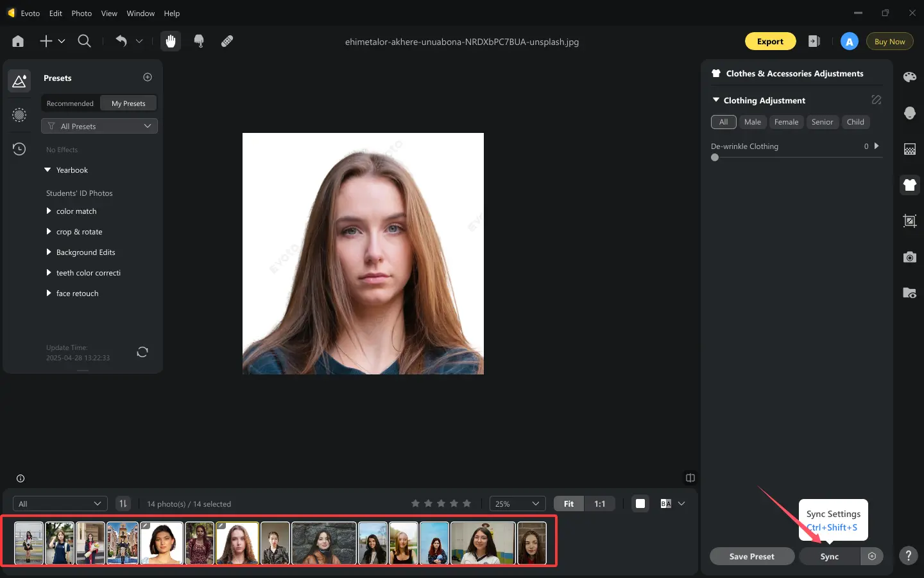Open the Photo menu
924x578 pixels.
pos(81,13)
